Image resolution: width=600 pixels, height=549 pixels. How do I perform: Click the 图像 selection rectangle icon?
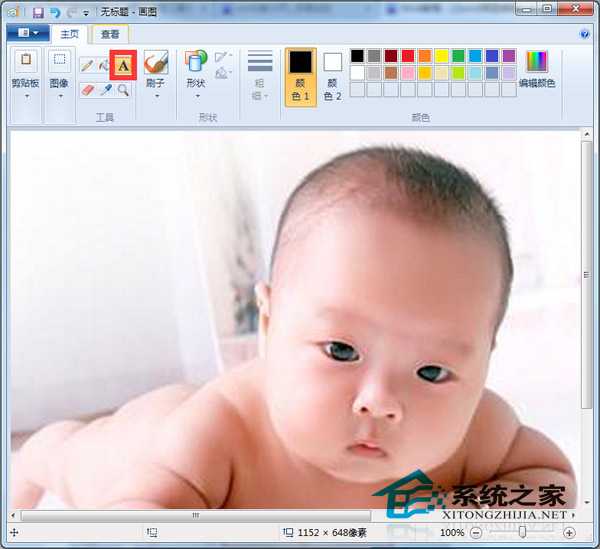point(59,60)
